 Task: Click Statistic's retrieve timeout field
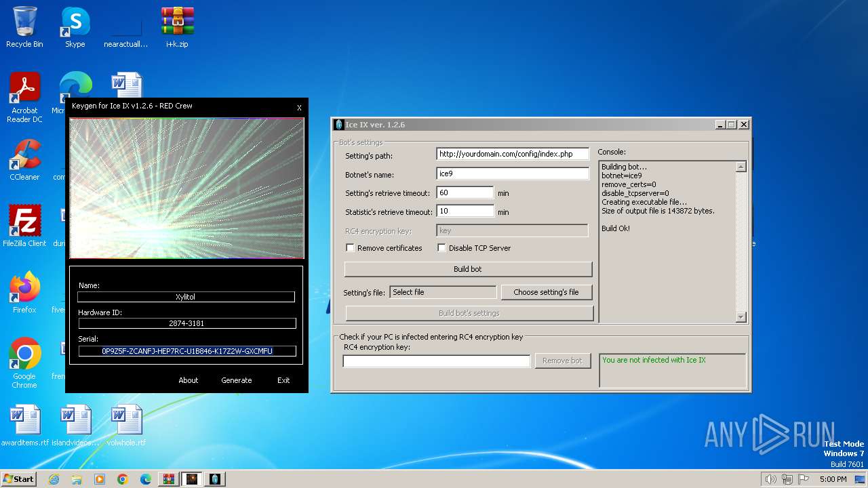tap(465, 211)
